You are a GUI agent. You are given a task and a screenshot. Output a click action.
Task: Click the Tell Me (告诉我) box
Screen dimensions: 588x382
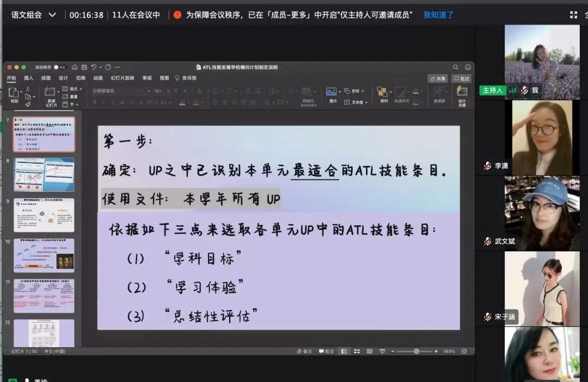click(x=186, y=78)
